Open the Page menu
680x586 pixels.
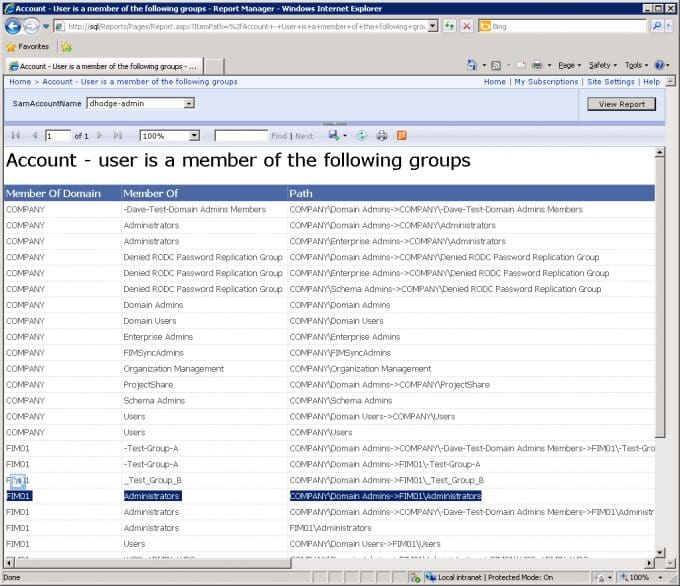point(569,65)
